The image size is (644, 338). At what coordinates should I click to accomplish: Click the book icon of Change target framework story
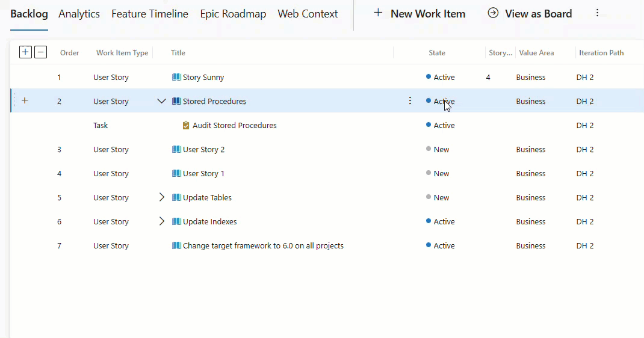pyautogui.click(x=176, y=246)
